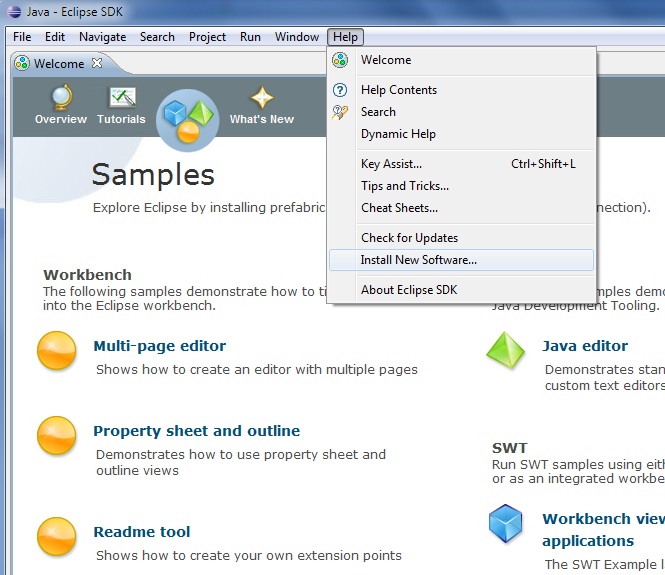Open the Edit menu
The image size is (665, 575).
coord(55,37)
